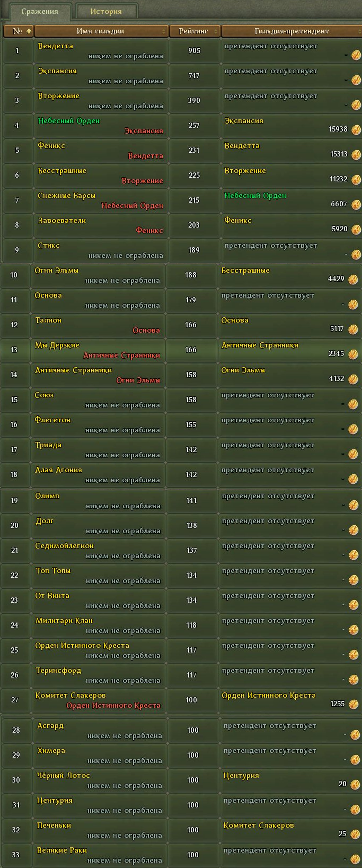Screen dimensions: 362x868
Task: Open the Сражения tab
Action: [x=40, y=11]
